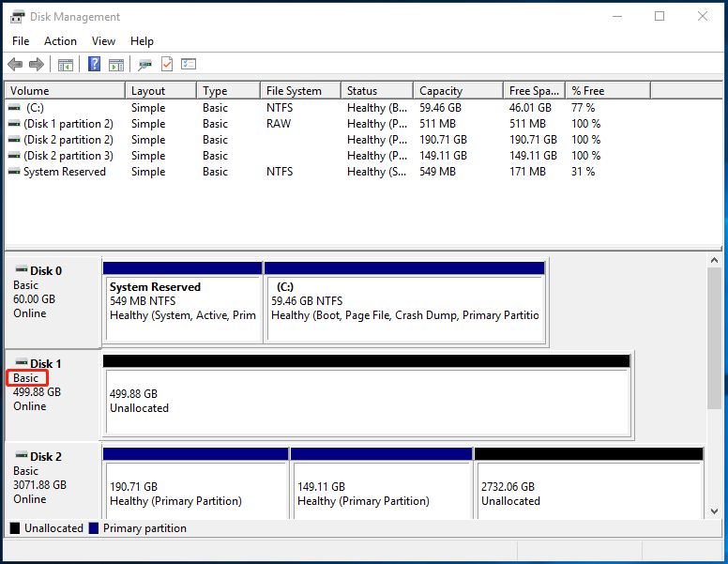This screenshot has height=564, width=728.
Task: Click the (C:) volume drive icon
Action: (x=14, y=108)
